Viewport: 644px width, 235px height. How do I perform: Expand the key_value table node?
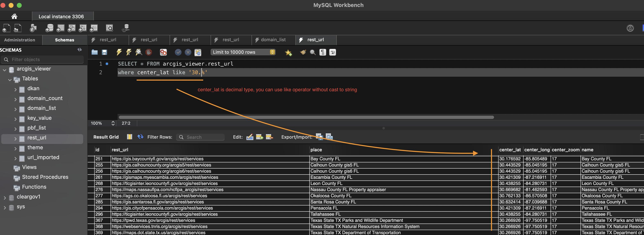[15, 119]
